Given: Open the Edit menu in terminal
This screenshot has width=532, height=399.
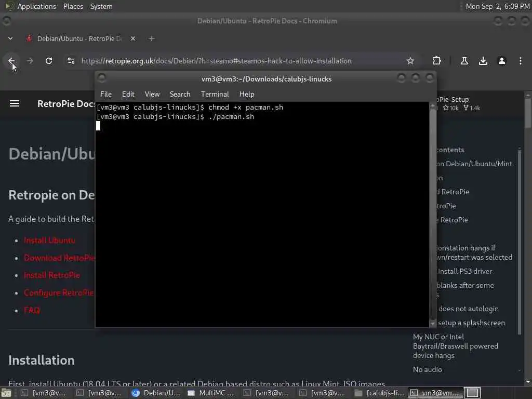Looking at the screenshot, I should [128, 95].
